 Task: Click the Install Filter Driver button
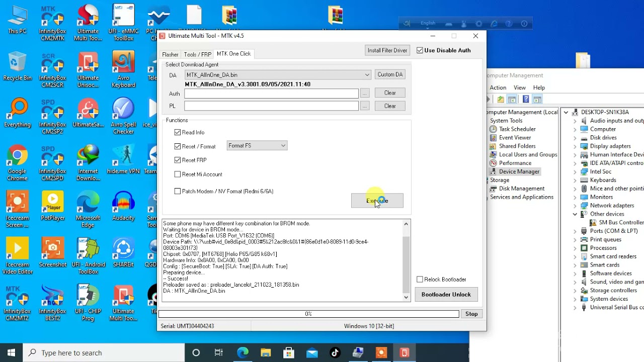pos(387,50)
